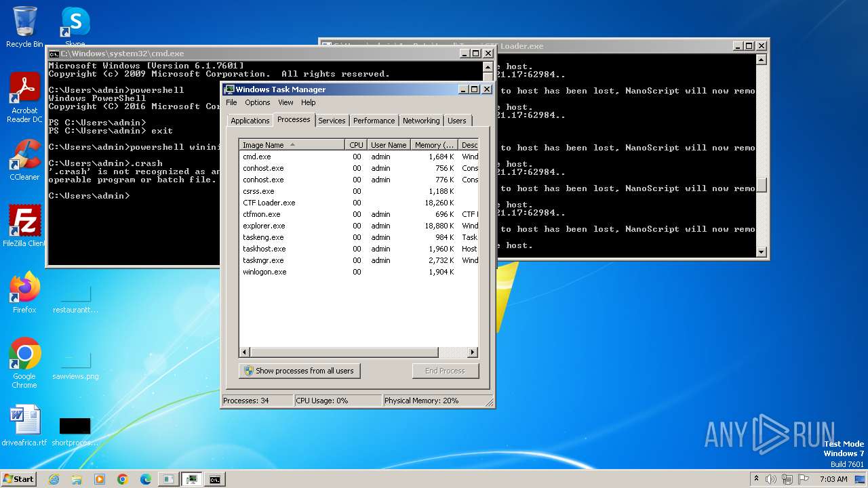Open Acrobat Reader DC desktop shortcut
868x488 pixels.
tap(24, 97)
